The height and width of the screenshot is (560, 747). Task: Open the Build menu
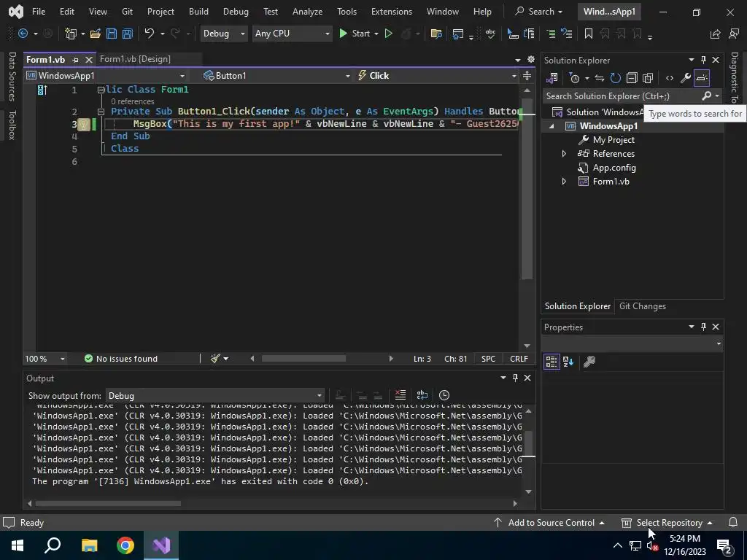(x=198, y=12)
